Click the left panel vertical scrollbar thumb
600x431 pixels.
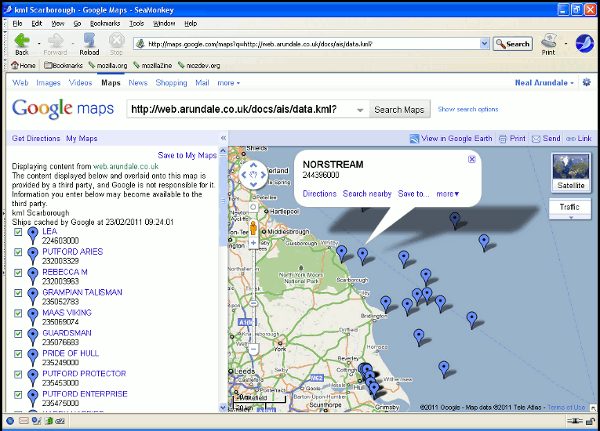223,201
